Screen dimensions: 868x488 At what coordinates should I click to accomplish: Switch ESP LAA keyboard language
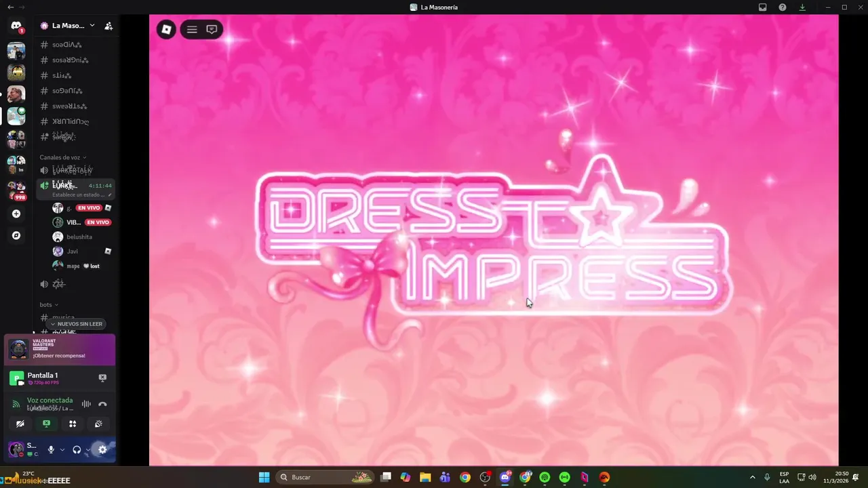point(784,477)
